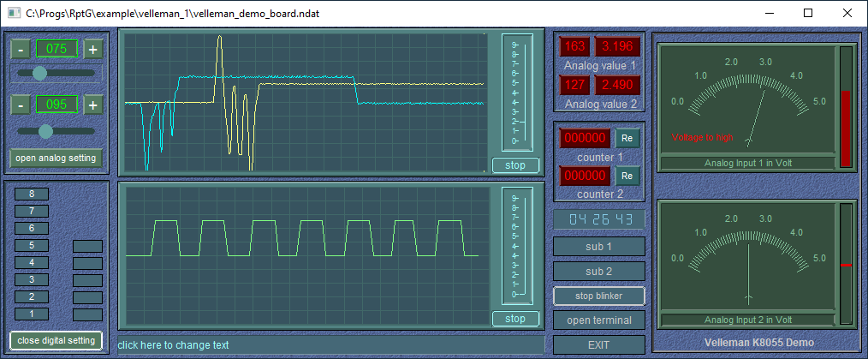This screenshot has width=868, height=359.
Task: Open analog setting panel
Action: click(x=56, y=158)
